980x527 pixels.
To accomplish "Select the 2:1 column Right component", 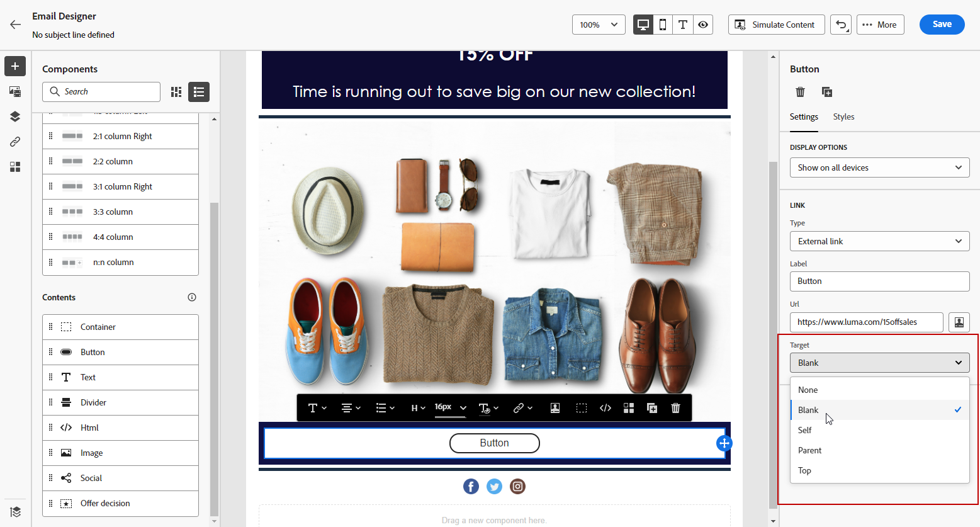I will click(120, 137).
